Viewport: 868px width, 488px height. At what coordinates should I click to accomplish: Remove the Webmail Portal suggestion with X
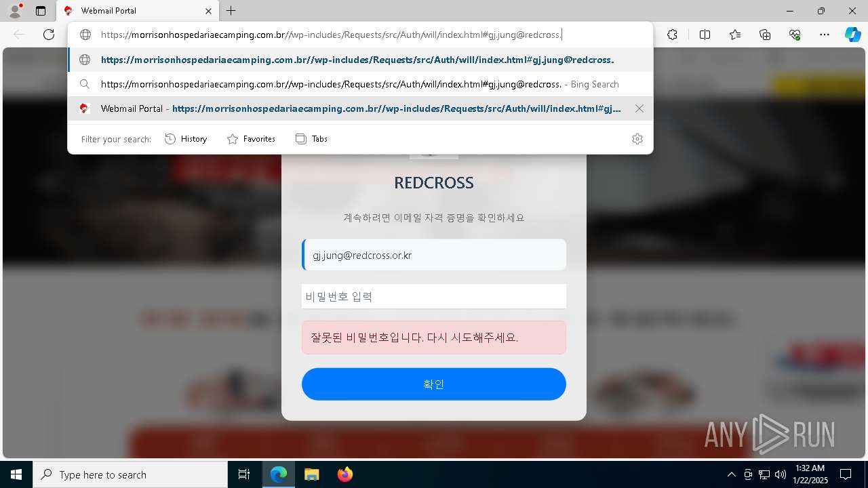click(x=639, y=108)
